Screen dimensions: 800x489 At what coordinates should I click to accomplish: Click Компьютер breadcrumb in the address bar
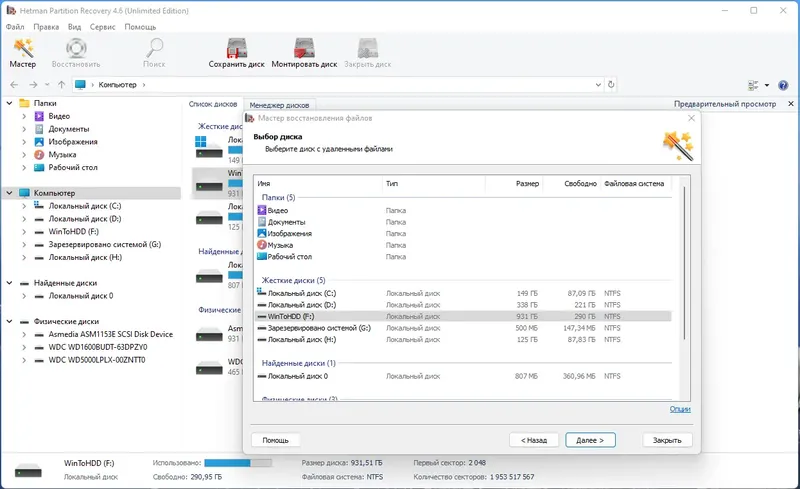(117, 85)
